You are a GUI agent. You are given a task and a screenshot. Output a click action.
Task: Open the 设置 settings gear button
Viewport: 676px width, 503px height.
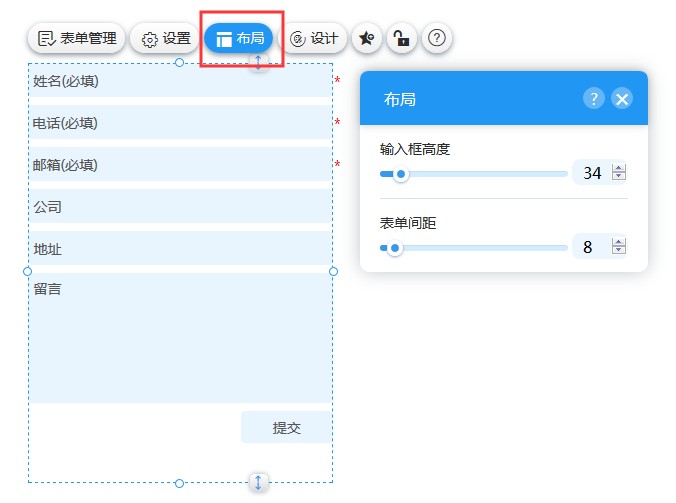(x=165, y=39)
